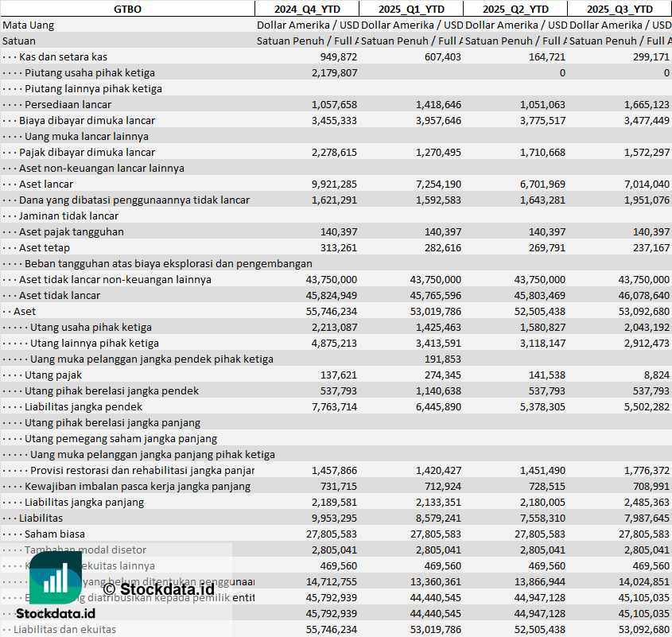Viewport: 672px width, 637px height.
Task: Select the Liabilitas dan ekuitas label
Action: (64, 629)
